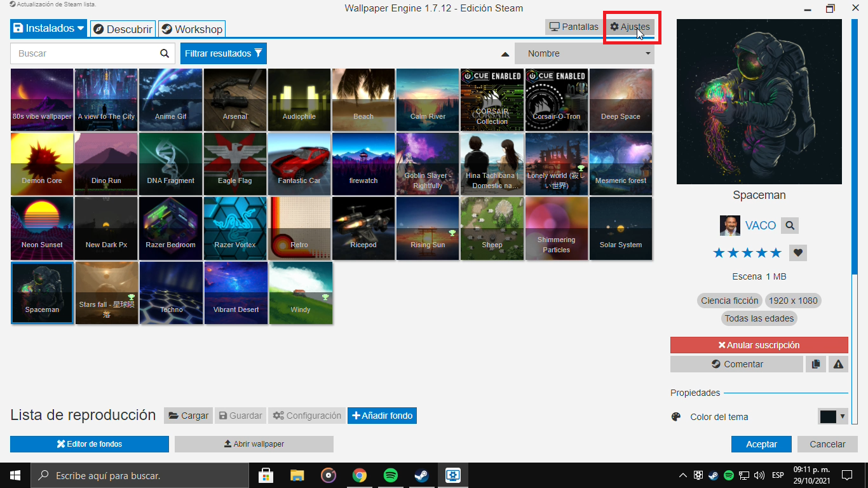868x488 pixels.
Task: Click the theme color swatch
Action: tap(828, 417)
